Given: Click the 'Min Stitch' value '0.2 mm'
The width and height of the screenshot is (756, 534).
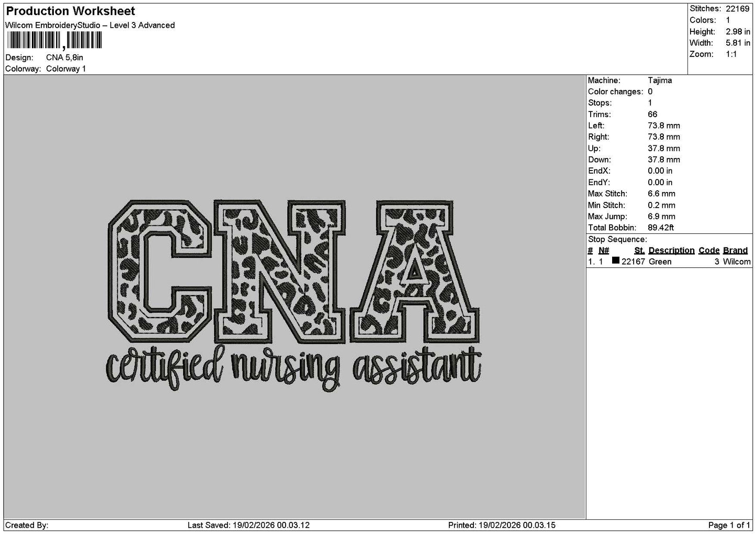Looking at the screenshot, I should click(x=661, y=206).
